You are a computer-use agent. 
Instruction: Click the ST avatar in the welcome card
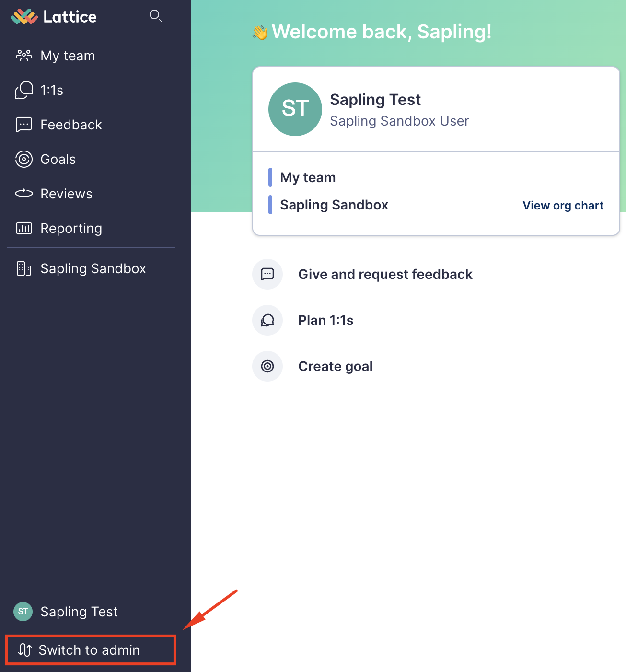(x=295, y=109)
